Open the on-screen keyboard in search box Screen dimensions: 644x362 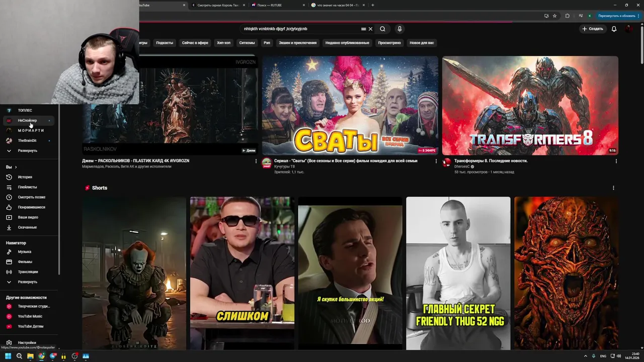[363, 29]
